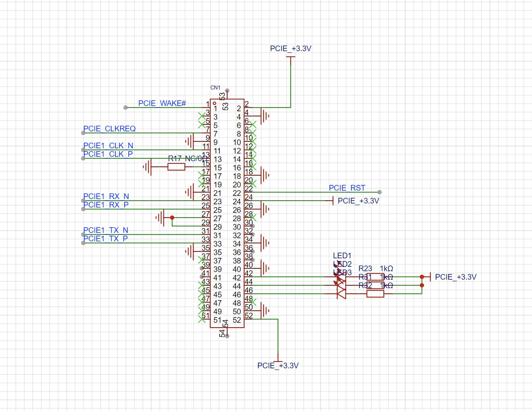Select the no-connect cross on pin 48
Viewport: 532px width, 411px height.
click(253, 302)
